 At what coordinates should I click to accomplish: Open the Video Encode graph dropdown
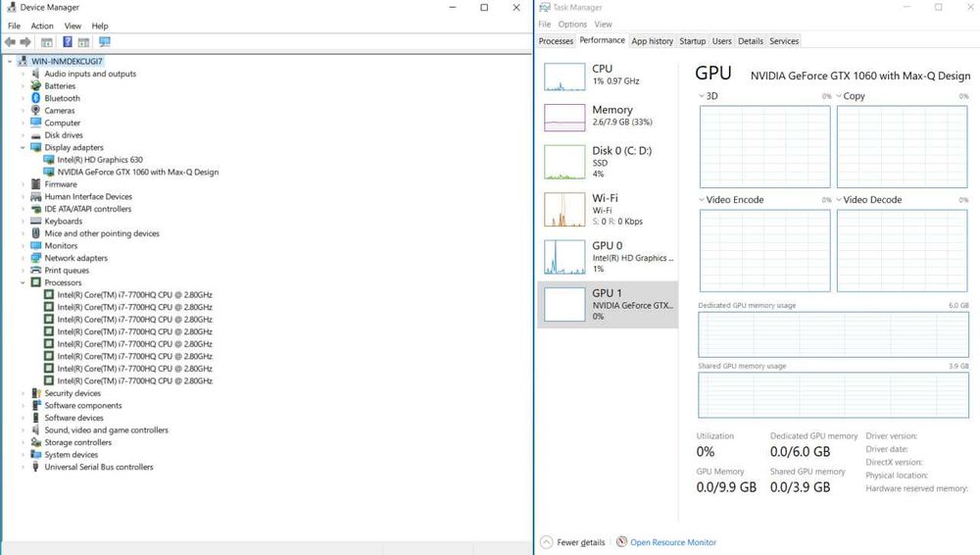pos(702,200)
